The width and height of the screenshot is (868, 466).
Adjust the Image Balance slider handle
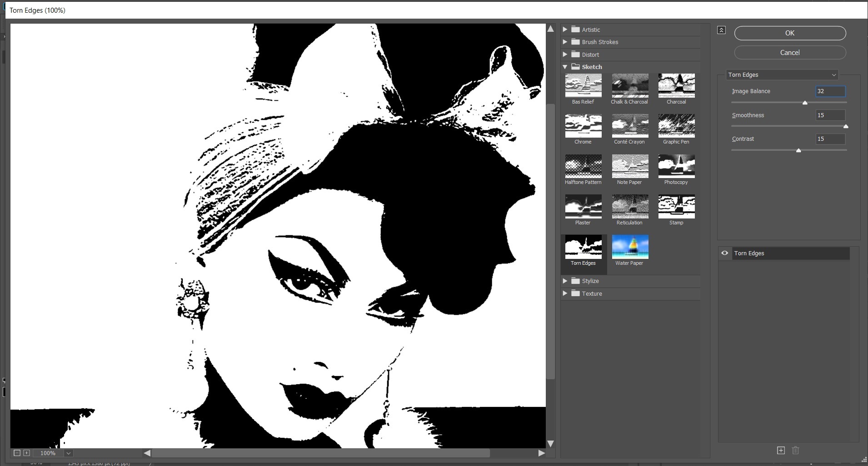tap(805, 103)
